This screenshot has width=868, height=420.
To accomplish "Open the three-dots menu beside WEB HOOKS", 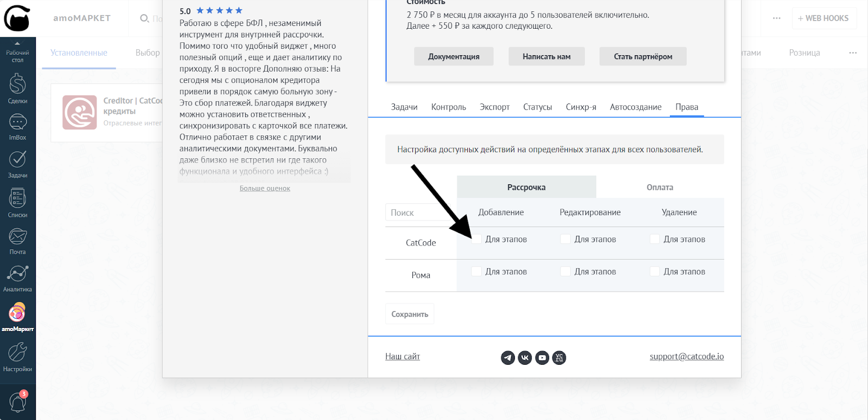I will tap(776, 18).
